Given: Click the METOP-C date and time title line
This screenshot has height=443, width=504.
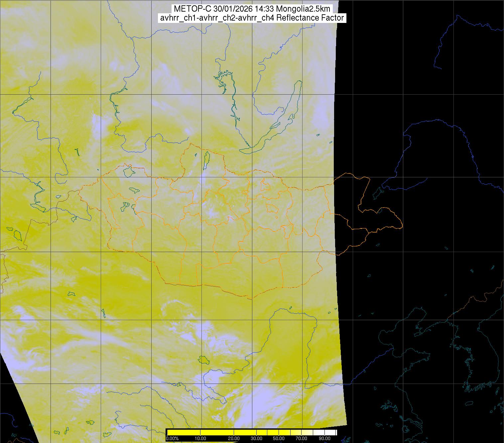Looking at the screenshot, I should click(x=252, y=9).
